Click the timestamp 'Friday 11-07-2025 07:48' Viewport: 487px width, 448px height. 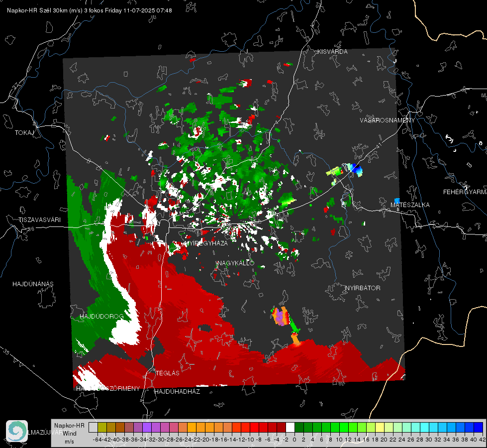[x=138, y=10]
